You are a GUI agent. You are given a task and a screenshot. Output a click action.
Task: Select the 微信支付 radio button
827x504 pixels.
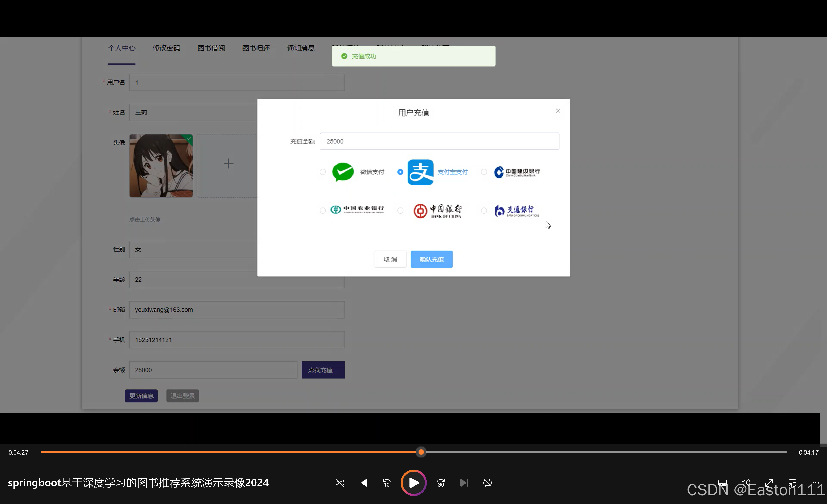coord(323,172)
